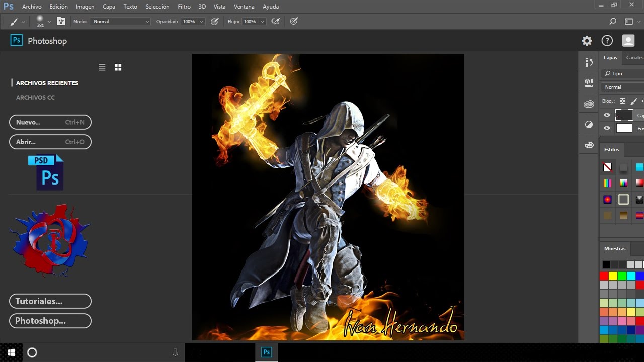Open the Filtro menu
This screenshot has width=644, height=362.
[184, 7]
